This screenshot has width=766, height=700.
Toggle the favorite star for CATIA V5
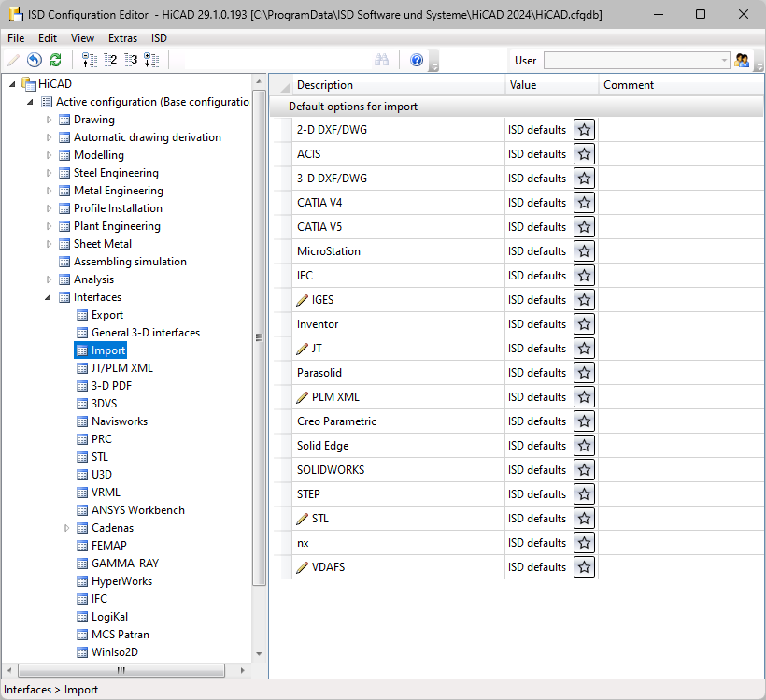584,227
